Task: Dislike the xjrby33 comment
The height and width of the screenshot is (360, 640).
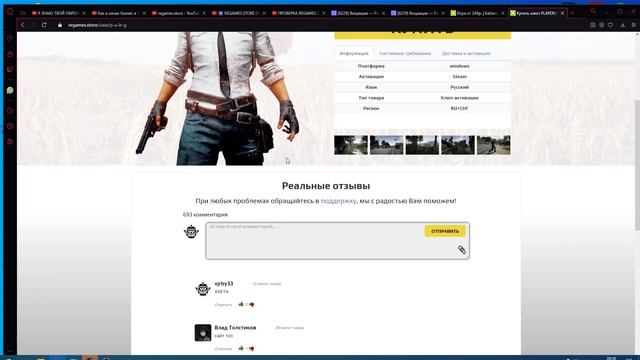Action: tap(251, 304)
